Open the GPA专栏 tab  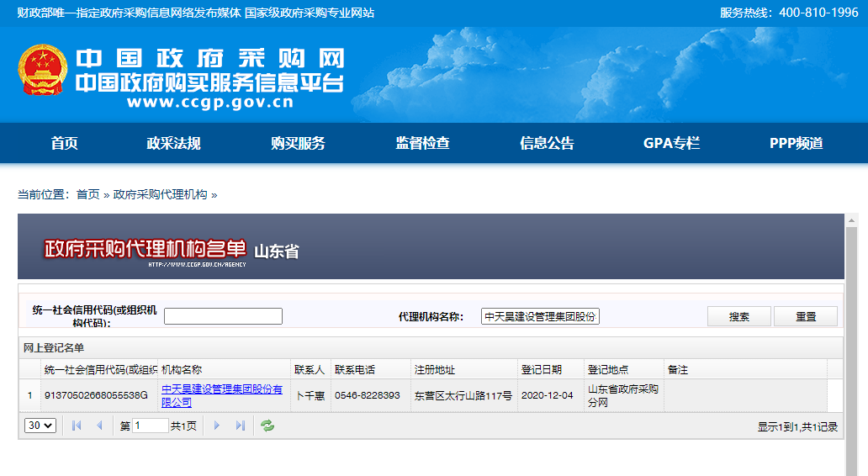(x=671, y=143)
